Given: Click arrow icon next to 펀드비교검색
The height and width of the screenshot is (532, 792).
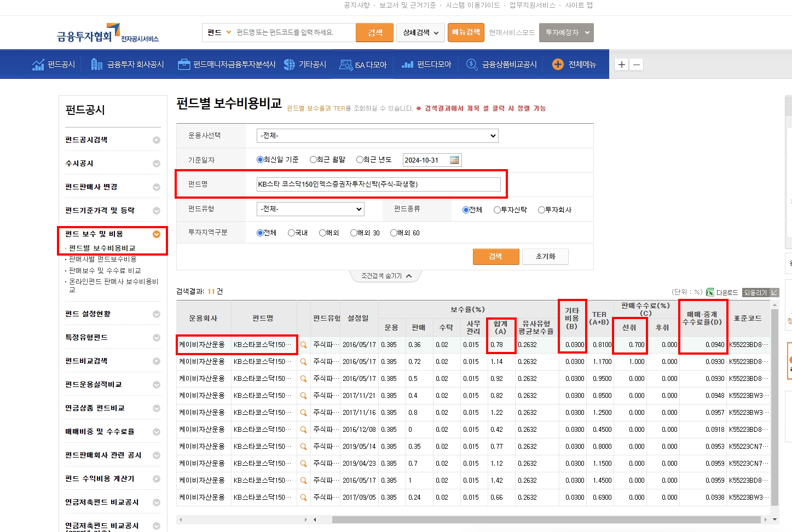Looking at the screenshot, I should [x=157, y=361].
